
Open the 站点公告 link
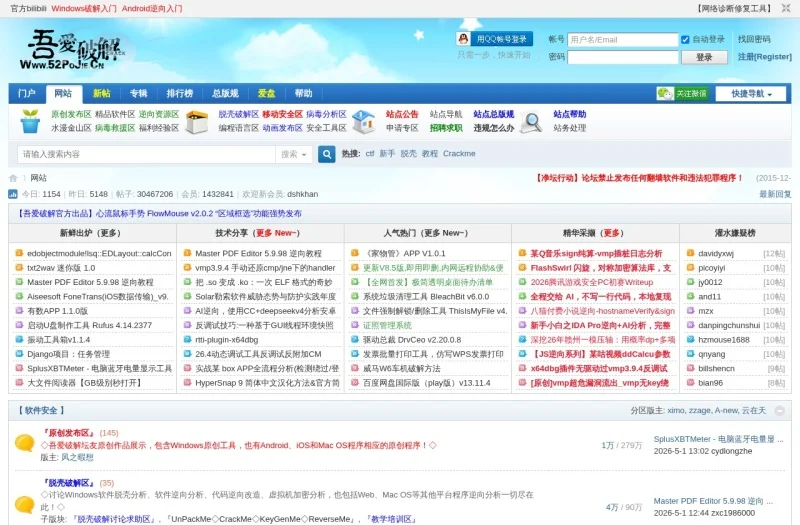pos(402,114)
